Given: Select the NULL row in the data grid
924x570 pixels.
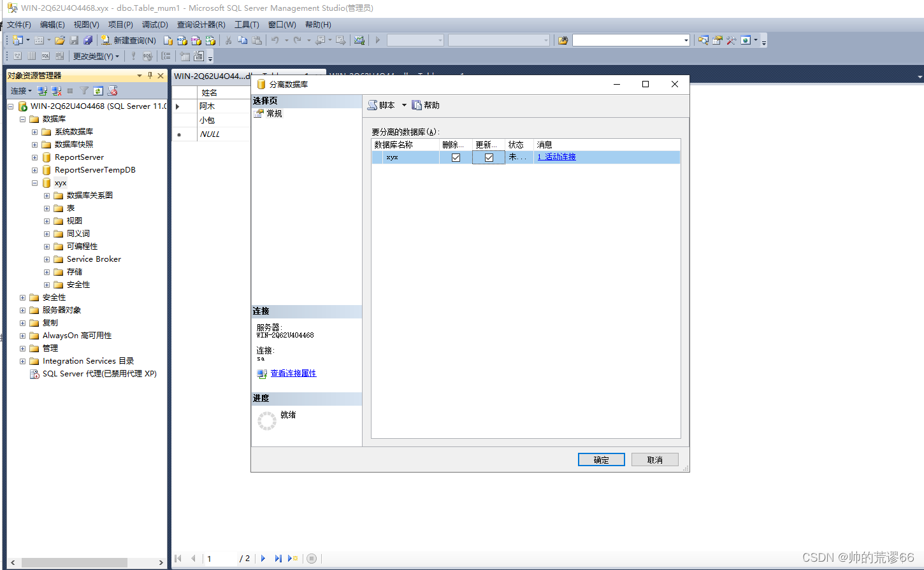Looking at the screenshot, I should click(211, 134).
